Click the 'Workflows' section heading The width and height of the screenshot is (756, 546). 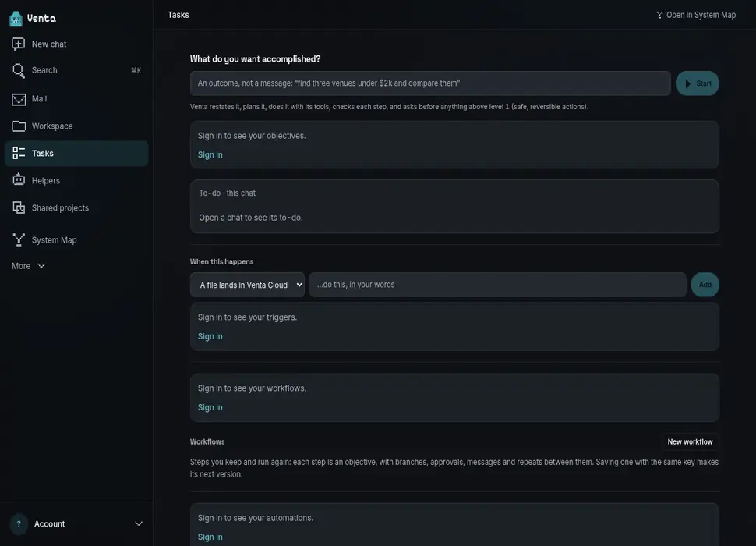(x=207, y=441)
